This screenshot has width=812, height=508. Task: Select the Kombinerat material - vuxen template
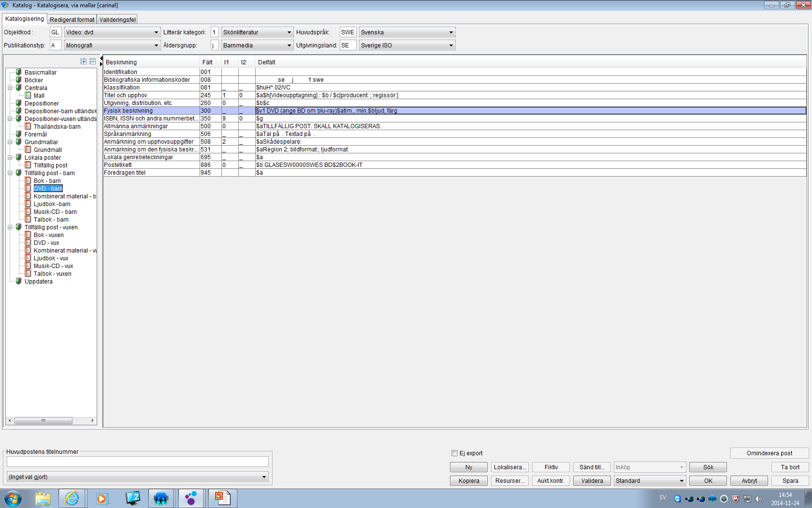pos(65,250)
